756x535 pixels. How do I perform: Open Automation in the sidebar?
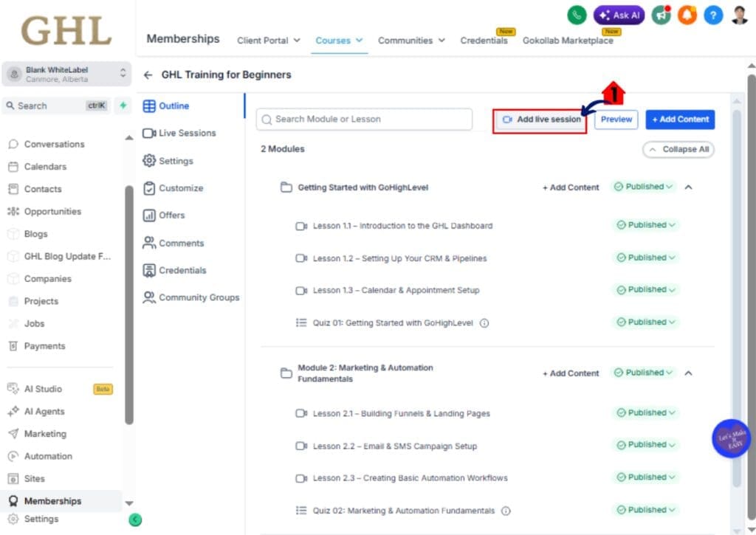tap(48, 457)
